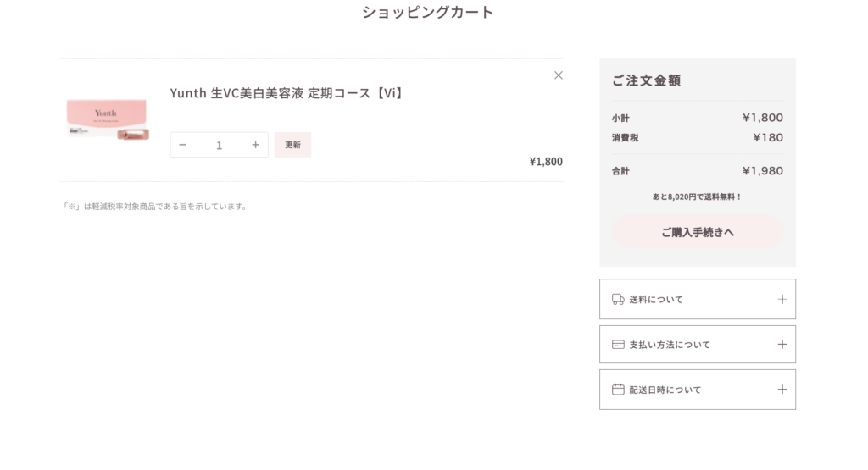Remove the Yunth item with X icon
This screenshot has width=868, height=470.
[x=558, y=75]
